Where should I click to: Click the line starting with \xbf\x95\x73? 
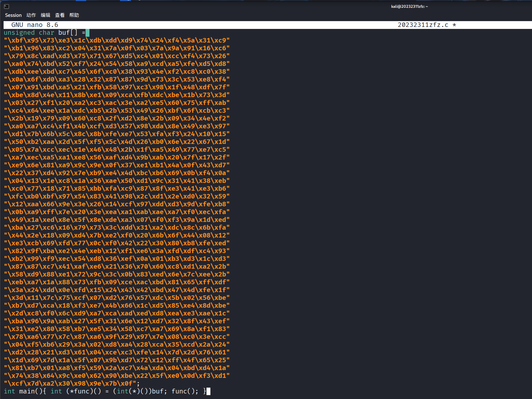[117, 41]
